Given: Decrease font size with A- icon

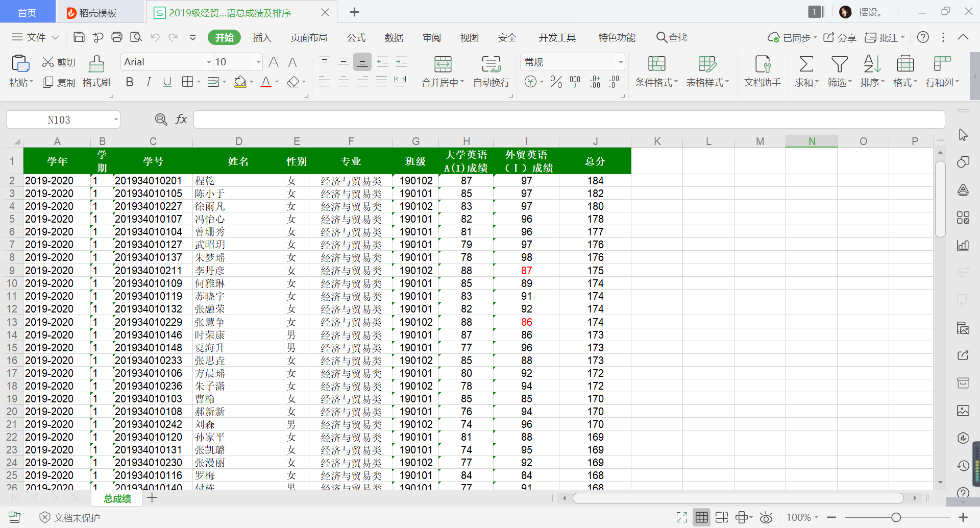Looking at the screenshot, I should point(293,62).
